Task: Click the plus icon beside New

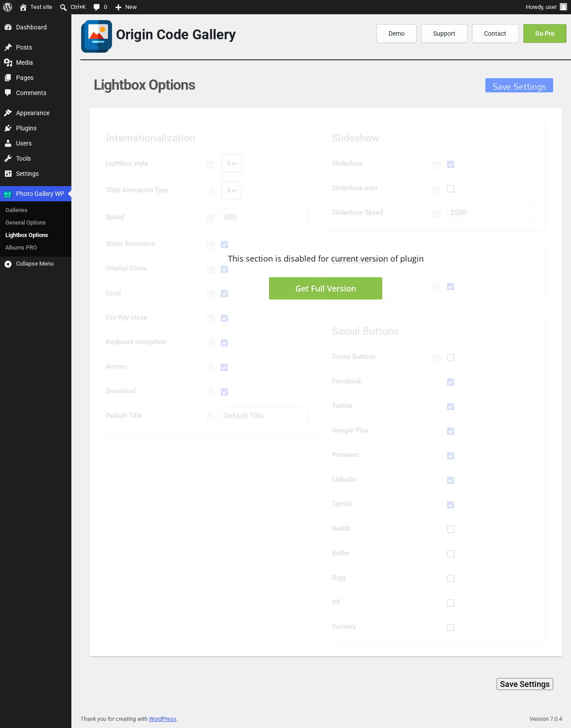Action: [x=118, y=7]
